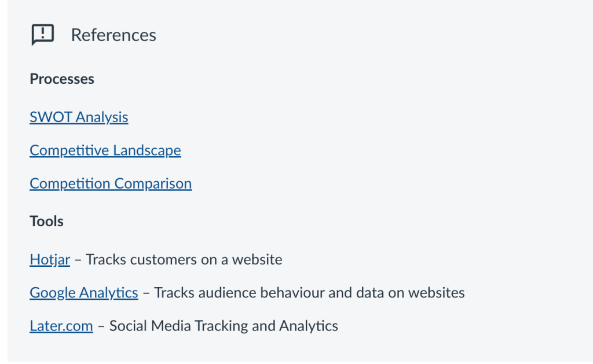Screen dimensions: 593x364
Task: Open the Competition Comparison link
Action: 110,183
